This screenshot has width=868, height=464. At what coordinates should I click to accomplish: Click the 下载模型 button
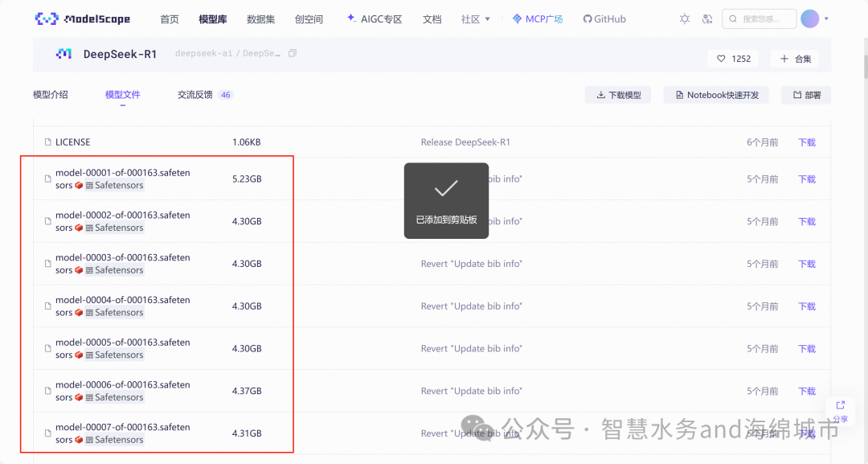click(618, 95)
